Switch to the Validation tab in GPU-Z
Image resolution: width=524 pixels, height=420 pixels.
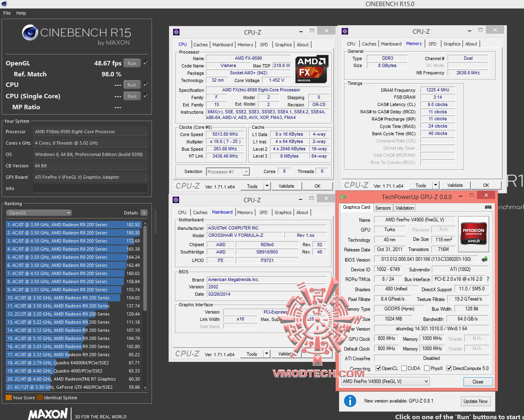(405, 208)
